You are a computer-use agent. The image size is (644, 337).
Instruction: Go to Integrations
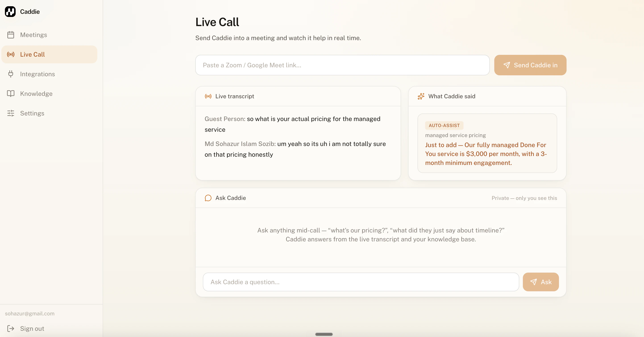tap(49, 74)
